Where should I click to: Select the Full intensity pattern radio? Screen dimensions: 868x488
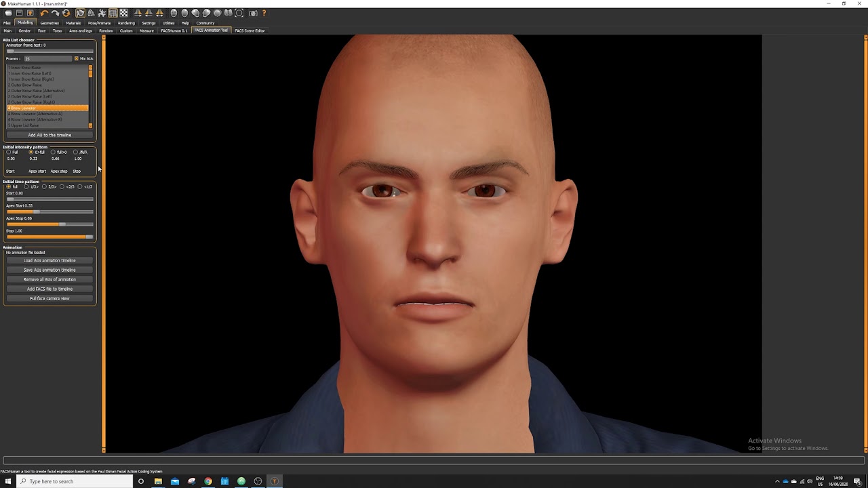[x=8, y=152]
